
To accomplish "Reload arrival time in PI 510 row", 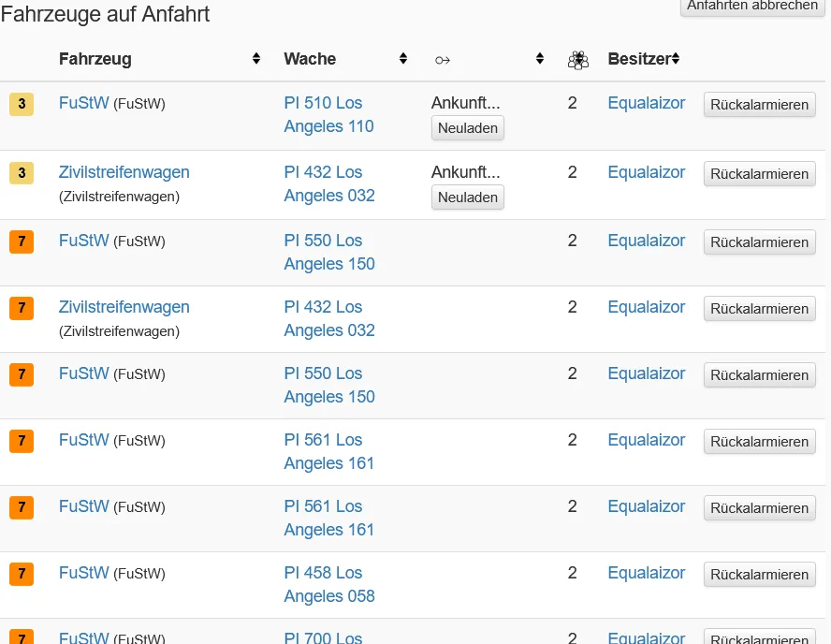I will 468,128.
